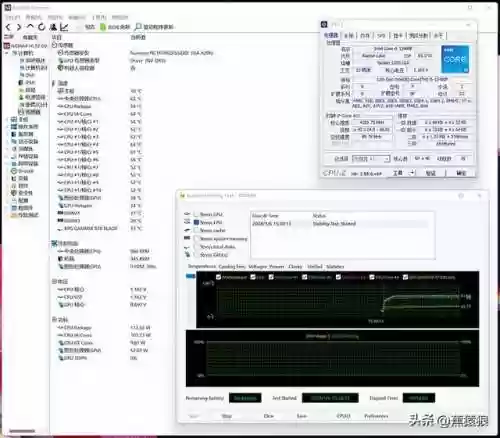Click the Intel Core logo in CPU-Z
This screenshot has width=500, height=438.
pos(455,59)
